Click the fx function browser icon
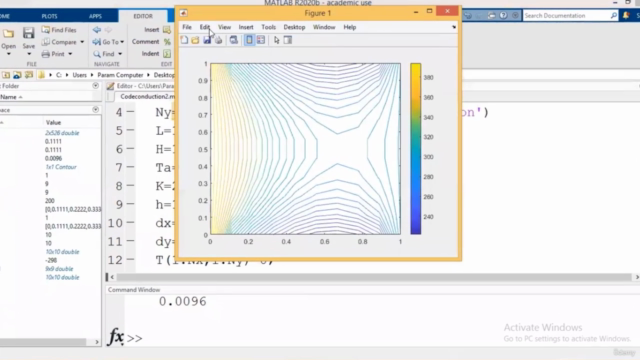Screen dimensions: 640x360 [x=116, y=337]
